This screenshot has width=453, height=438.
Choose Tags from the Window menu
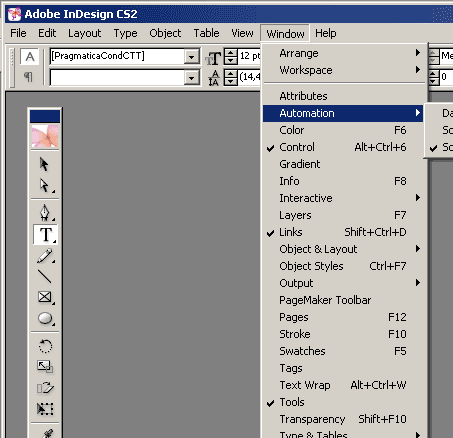(343, 368)
